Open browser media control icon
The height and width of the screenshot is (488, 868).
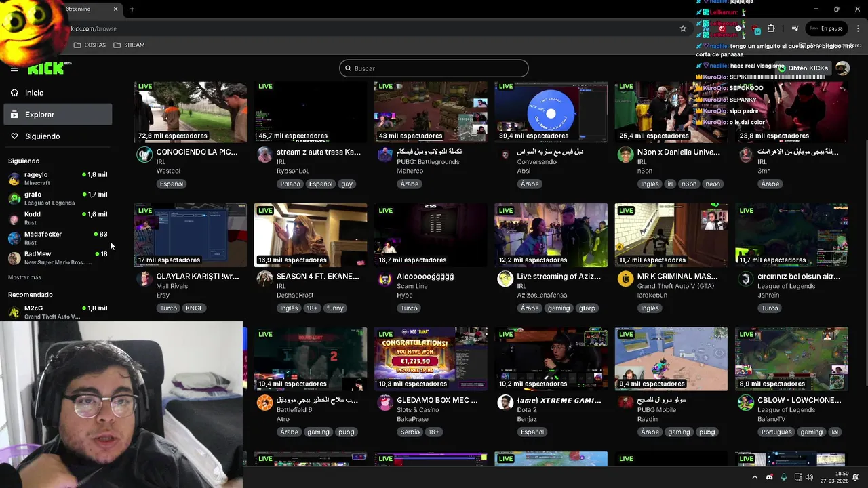click(795, 28)
